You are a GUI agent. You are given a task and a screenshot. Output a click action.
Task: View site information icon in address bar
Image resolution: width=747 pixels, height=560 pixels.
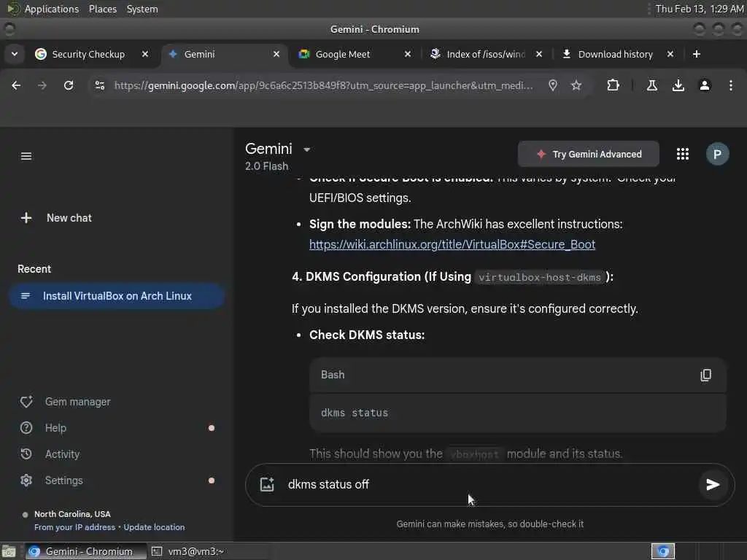pos(99,85)
